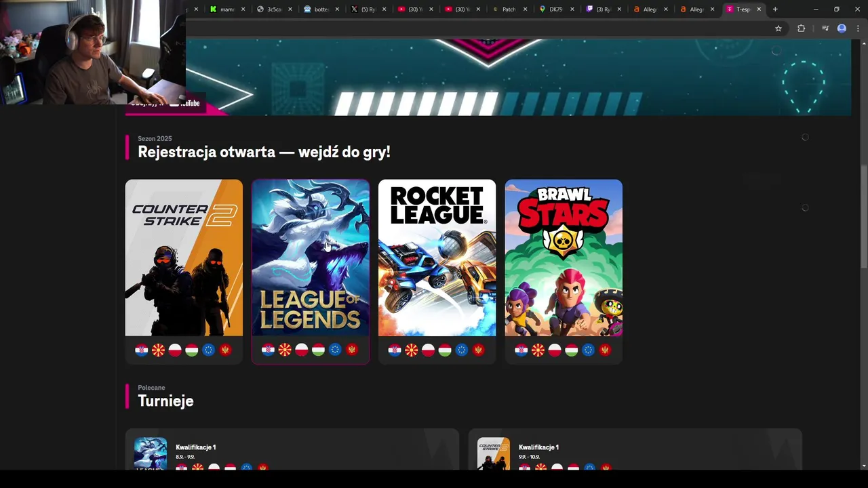868x488 pixels.
Task: Click Poland flag under Counter-Strike 2
Action: click(x=175, y=350)
